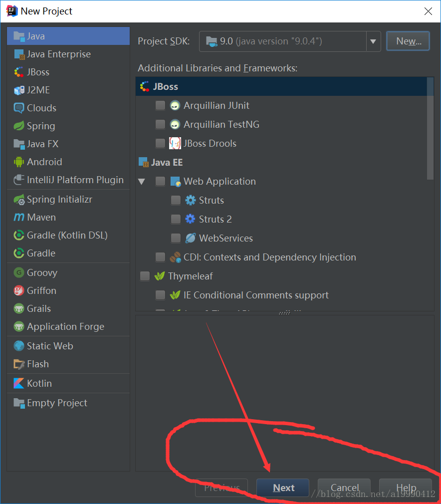
Task: Click the Flash folder icon
Action: pyautogui.click(x=19, y=364)
